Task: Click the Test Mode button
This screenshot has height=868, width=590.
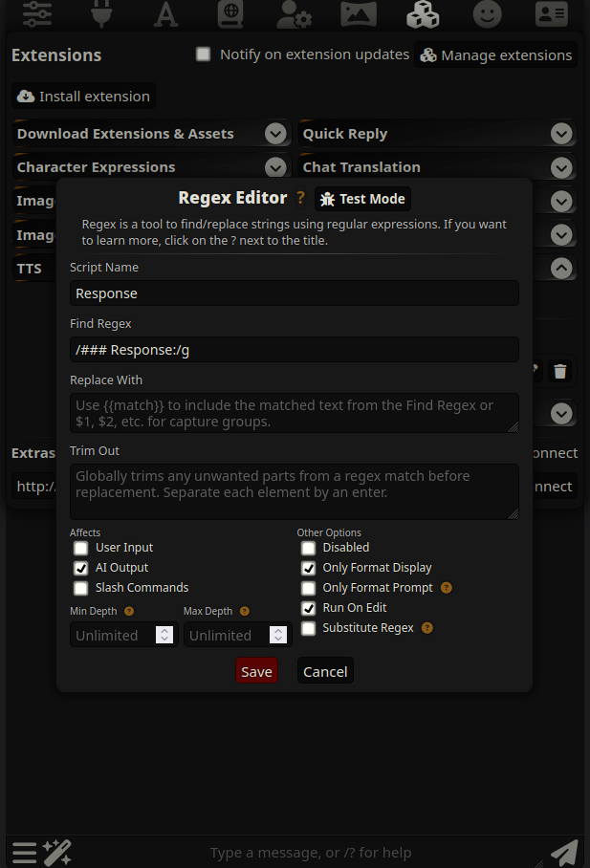Action: point(362,199)
